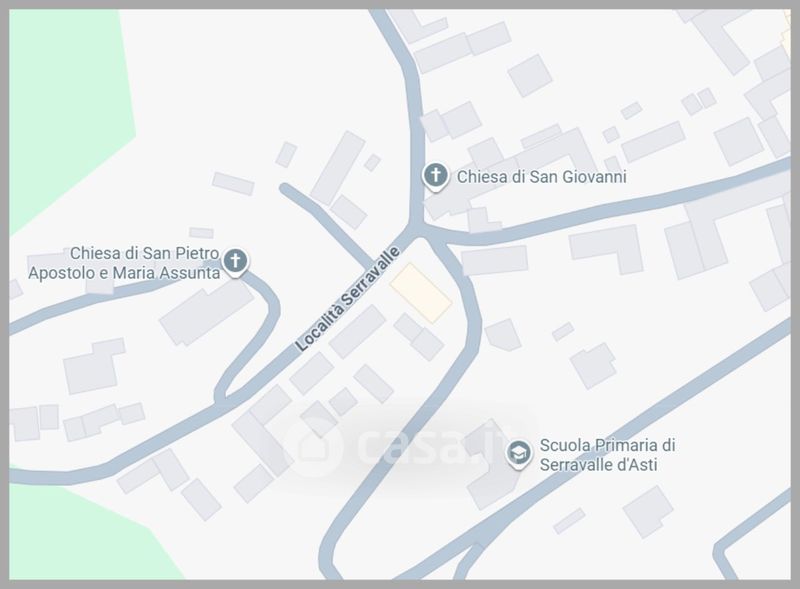Click the highlighted yellow building footprint
Image resolution: width=800 pixels, height=589 pixels.
coord(421,293)
